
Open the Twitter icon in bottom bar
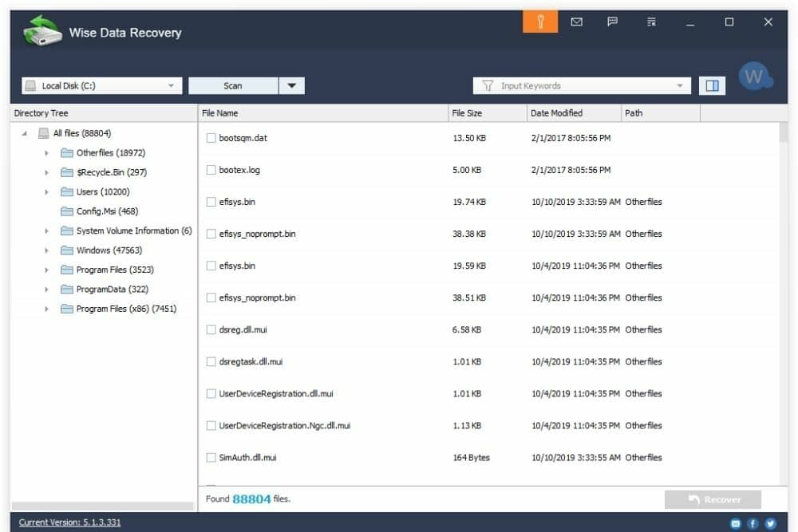[771, 523]
